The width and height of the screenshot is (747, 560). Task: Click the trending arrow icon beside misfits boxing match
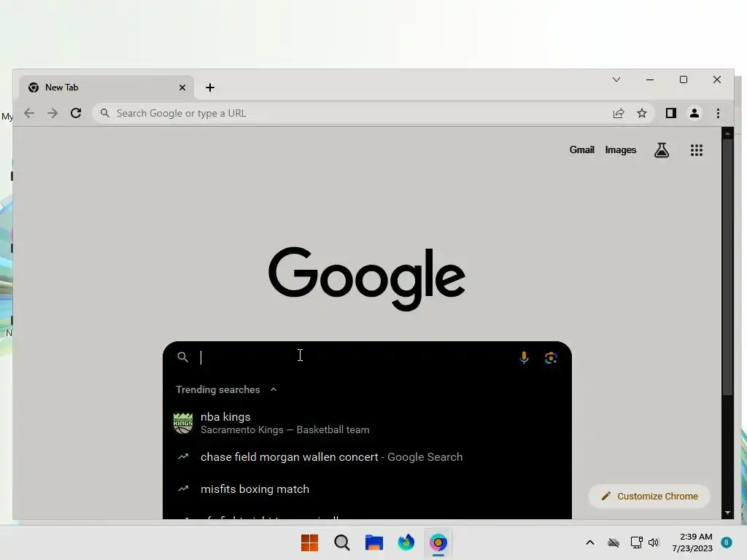point(183,489)
